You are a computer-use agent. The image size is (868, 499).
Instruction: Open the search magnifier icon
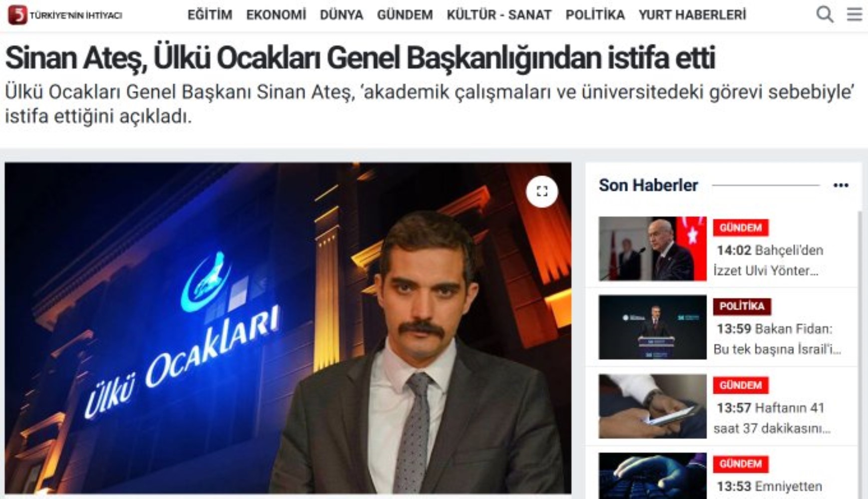pyautogui.click(x=825, y=14)
